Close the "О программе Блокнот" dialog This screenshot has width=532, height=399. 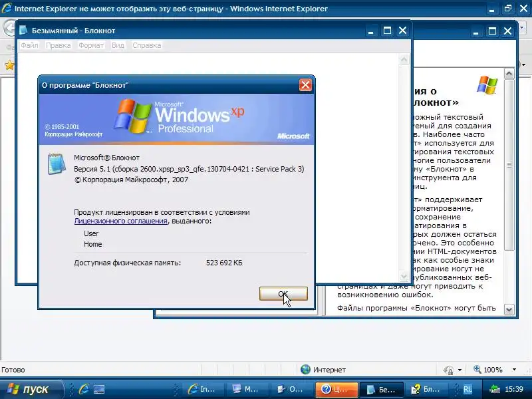[305, 85]
